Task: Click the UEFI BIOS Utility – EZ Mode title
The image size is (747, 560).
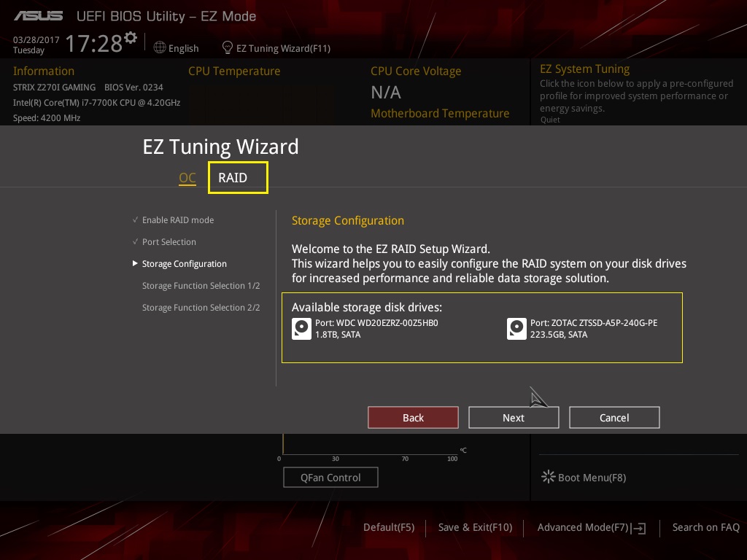Action: (166, 16)
